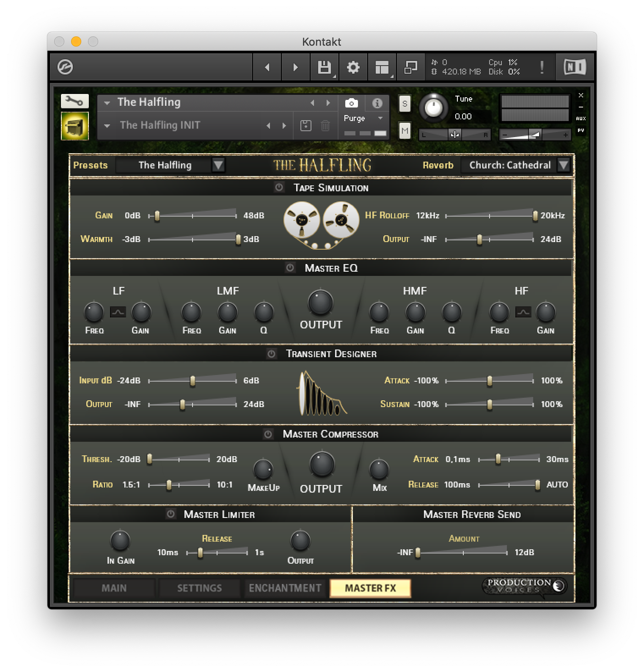Go to previous instrument with header left arrow
Image resolution: width=644 pixels, height=672 pixels.
[x=267, y=67]
